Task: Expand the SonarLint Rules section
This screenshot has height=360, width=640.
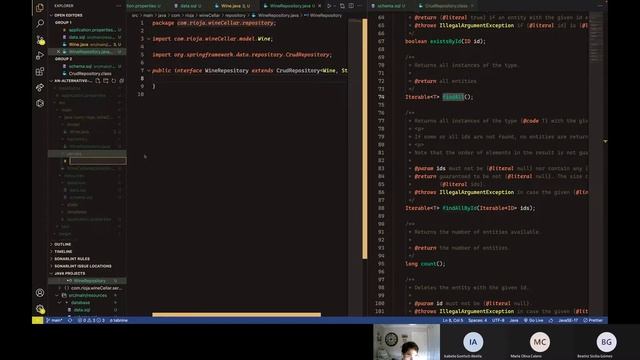Action: pos(72,259)
